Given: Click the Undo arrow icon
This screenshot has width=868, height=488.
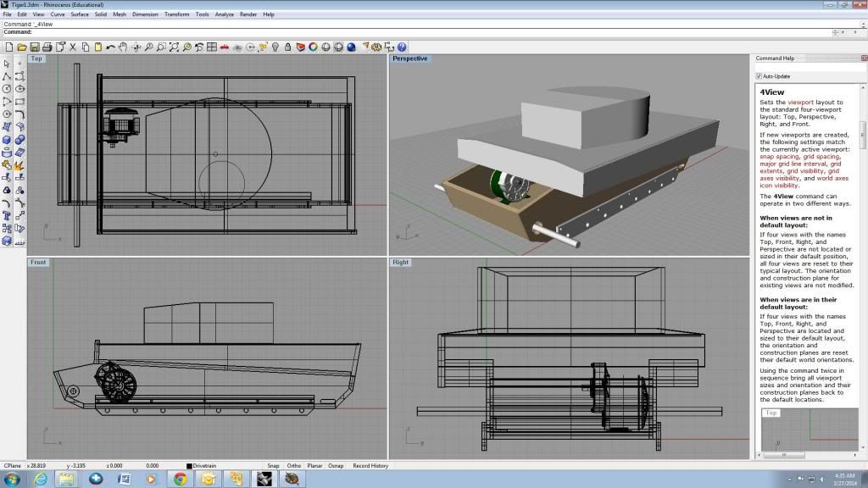Looking at the screenshot, I should (109, 47).
